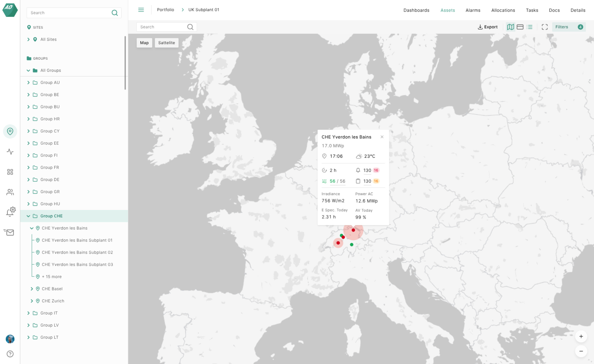Image resolution: width=594 pixels, height=364 pixels.
Task: Collapse the Group CHE folder
Action: click(x=29, y=216)
